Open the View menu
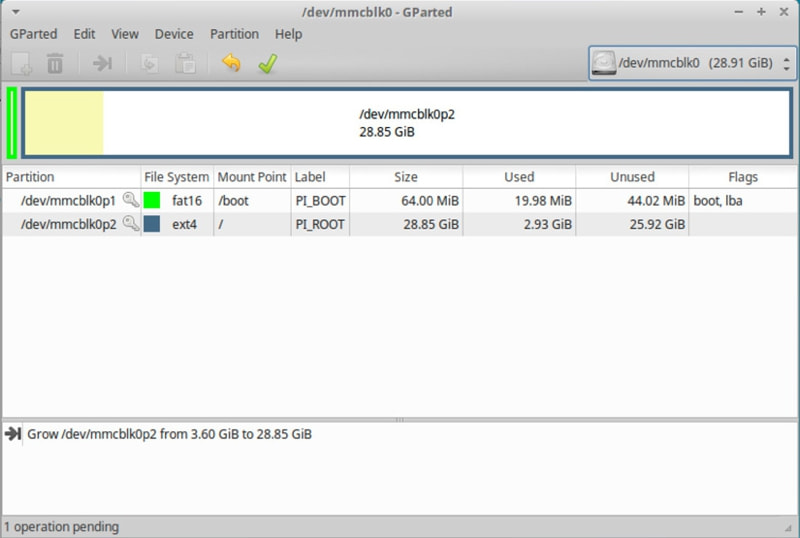This screenshot has height=538, width=800. click(x=125, y=34)
